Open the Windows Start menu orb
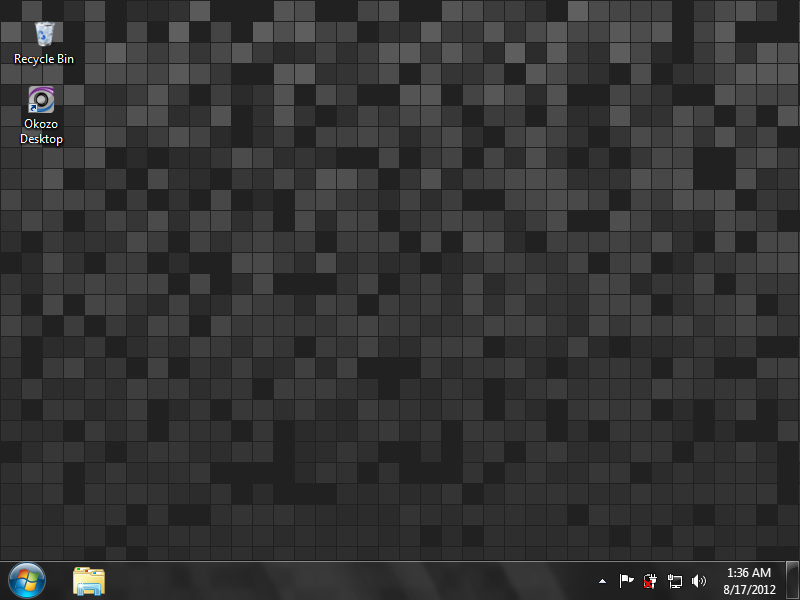The width and height of the screenshot is (800, 600). [27, 581]
